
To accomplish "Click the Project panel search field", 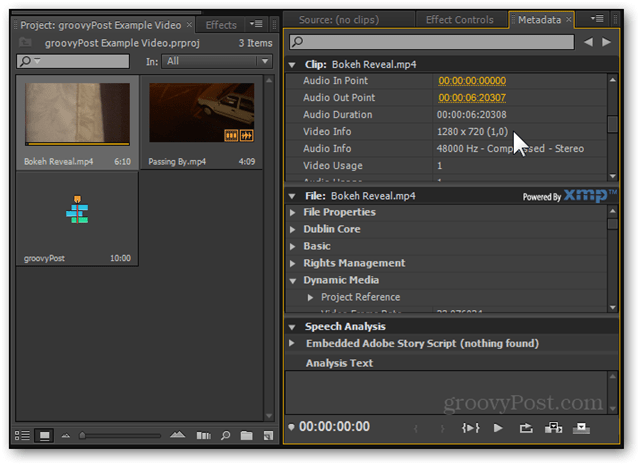I will pyautogui.click(x=73, y=61).
